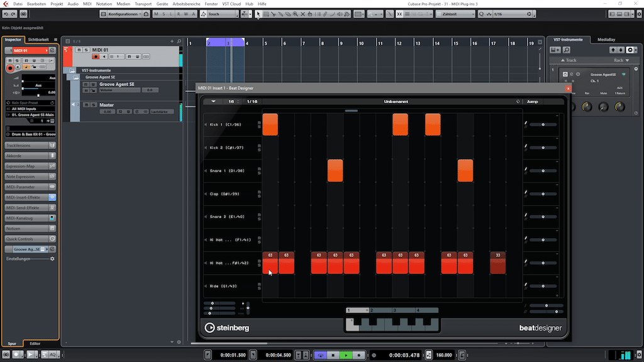644x362 pixels.
Task: Toggle Mute on Master track
Action: pyautogui.click(x=86, y=105)
